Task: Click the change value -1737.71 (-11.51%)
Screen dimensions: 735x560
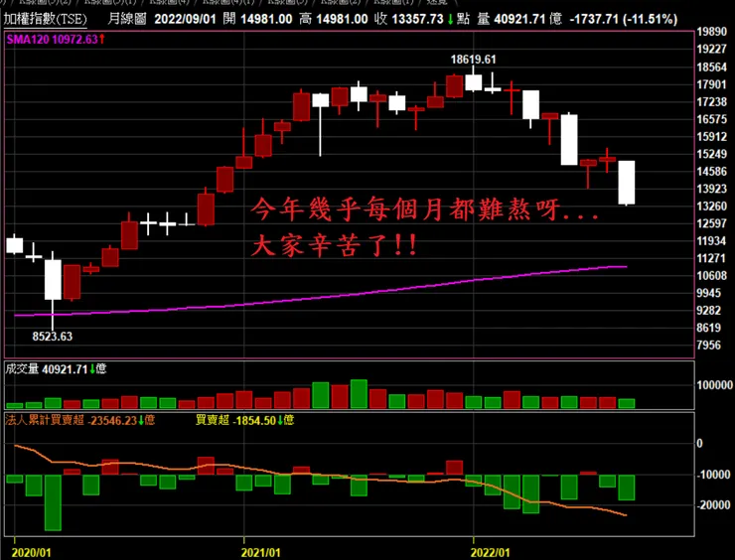Action: tap(624, 19)
